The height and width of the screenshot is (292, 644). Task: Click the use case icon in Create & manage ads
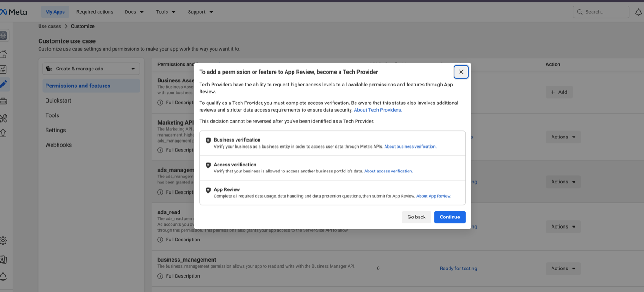pyautogui.click(x=49, y=69)
